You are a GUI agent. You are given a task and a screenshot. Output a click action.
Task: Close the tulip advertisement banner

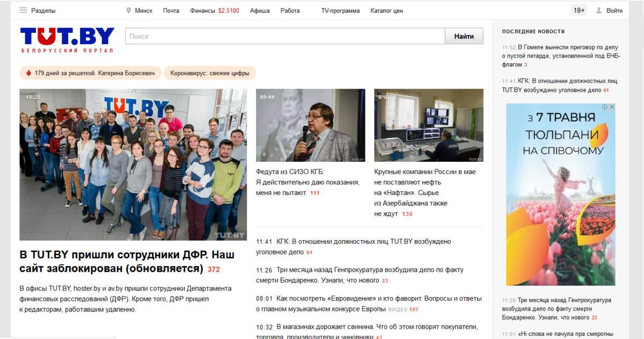click(612, 107)
